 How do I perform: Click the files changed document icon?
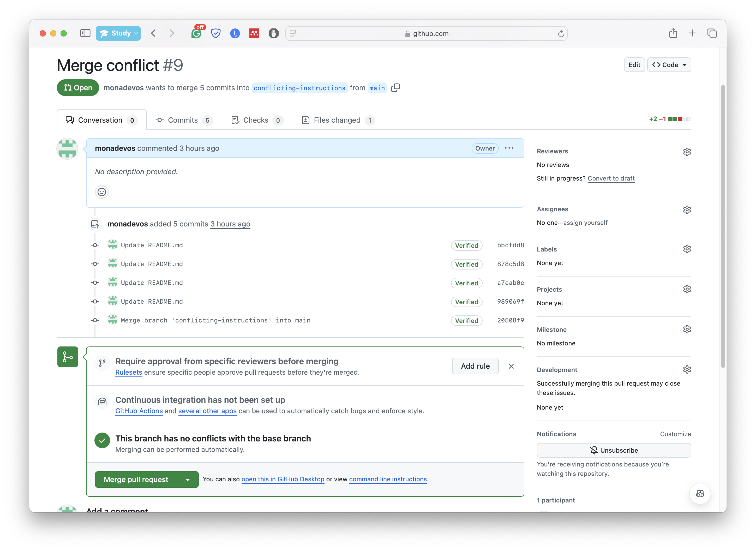(306, 120)
